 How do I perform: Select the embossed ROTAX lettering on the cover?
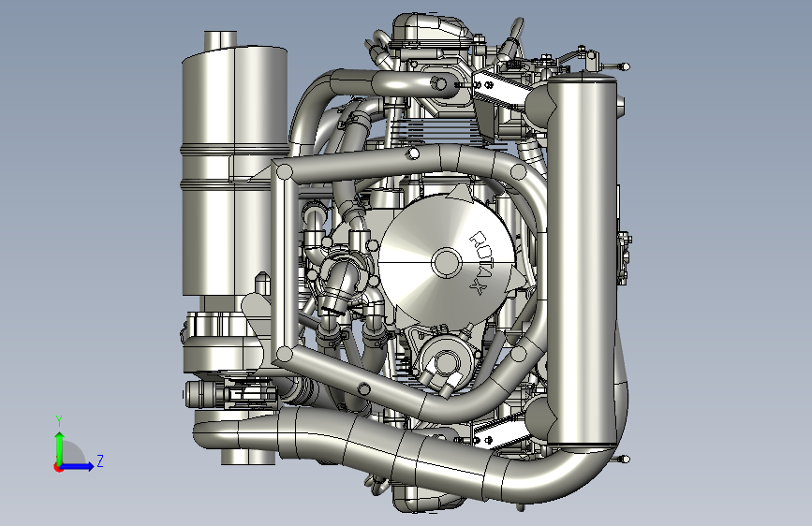point(481,262)
